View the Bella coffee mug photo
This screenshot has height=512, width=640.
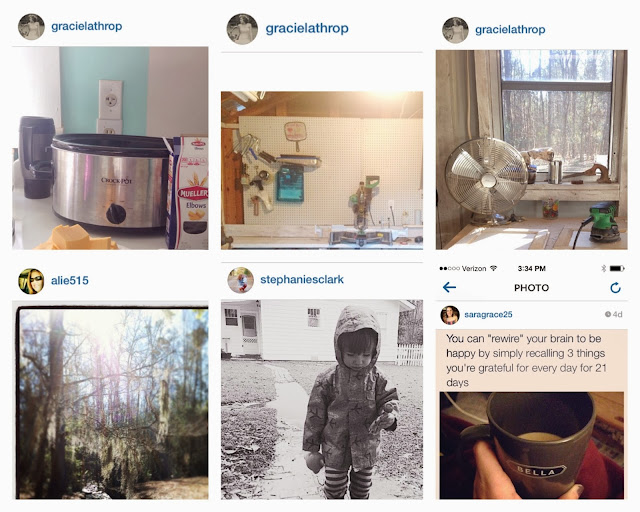click(531, 445)
